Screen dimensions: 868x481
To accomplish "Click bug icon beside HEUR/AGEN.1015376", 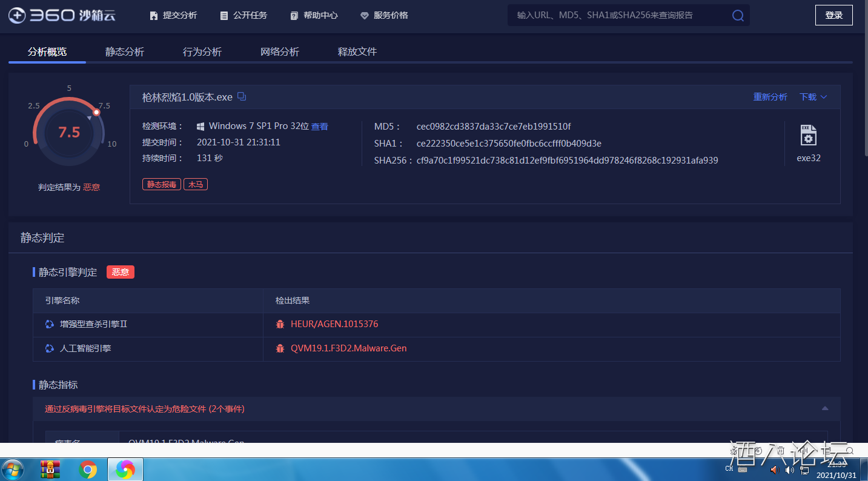I will pos(280,325).
